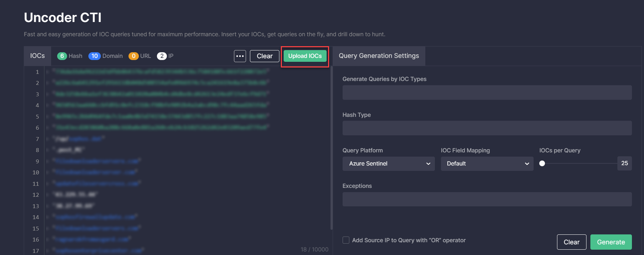Image resolution: width=644 pixels, height=255 pixels.
Task: Enable Add Source IP to Query checkbox
Action: click(346, 240)
